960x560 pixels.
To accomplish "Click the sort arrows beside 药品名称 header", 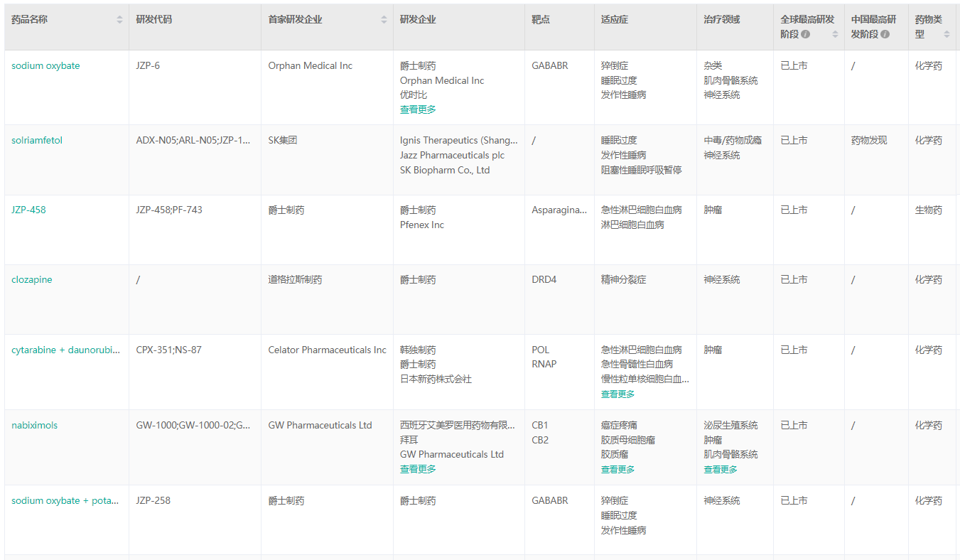I will click(x=119, y=20).
